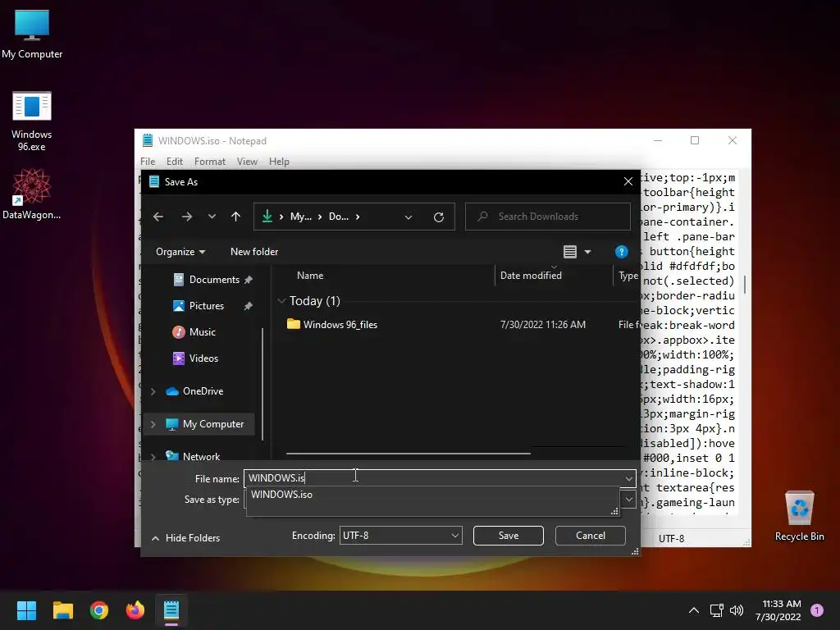Open Notepad Help menu
840x630 pixels.
pos(279,162)
